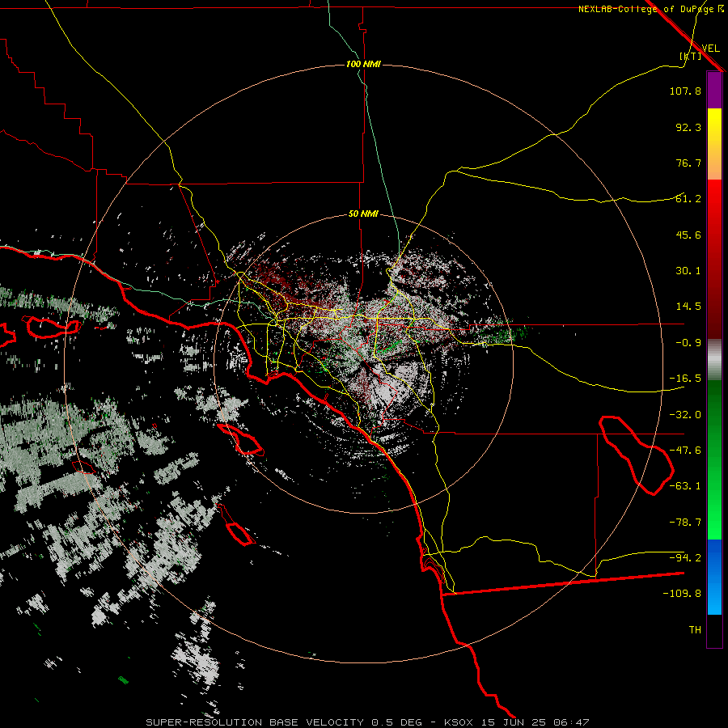Click the blue segment of the velocity color bar
Screen dimensions: 728x728
(714, 577)
